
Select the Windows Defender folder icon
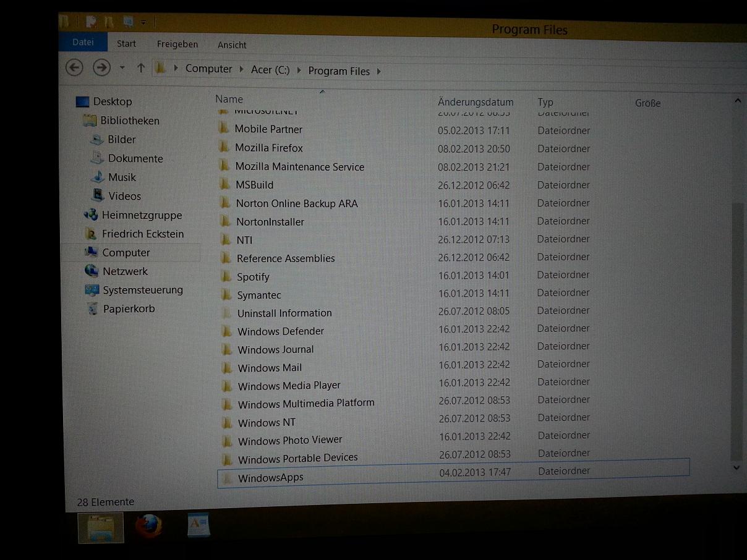coord(228,331)
